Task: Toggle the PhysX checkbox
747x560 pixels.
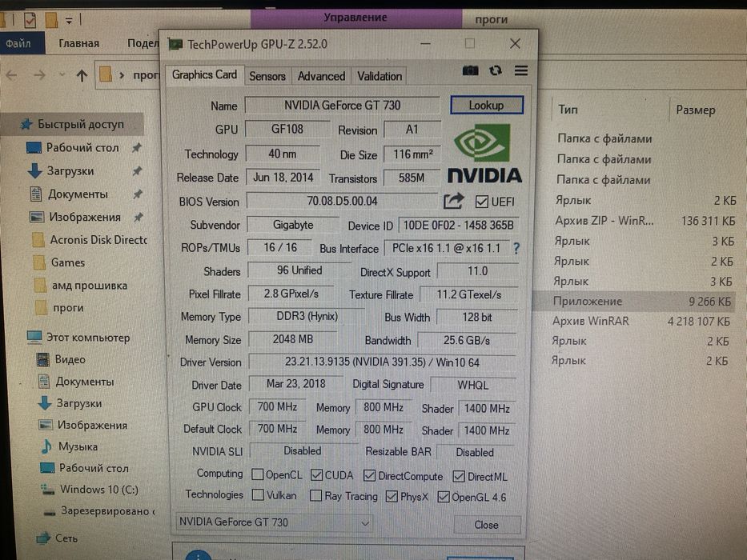Action: point(392,497)
